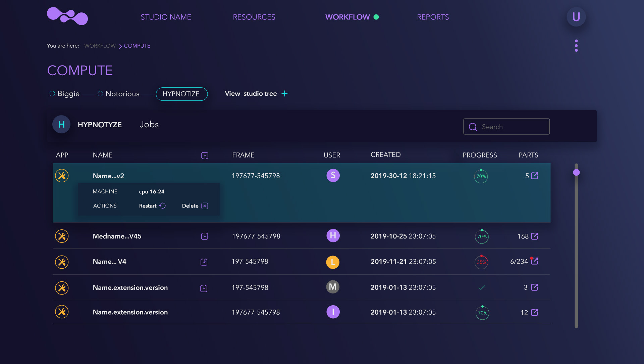Image resolution: width=644 pixels, height=364 pixels.
Task: Expand the Name.extension.version row by user M
Action: (130, 287)
